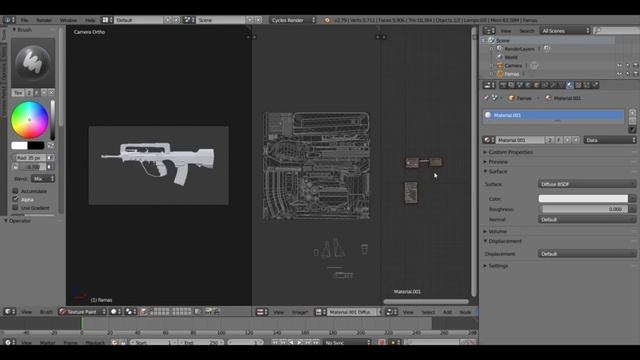Click the outliner Search menu
This screenshot has height=360, width=640.
527,31
